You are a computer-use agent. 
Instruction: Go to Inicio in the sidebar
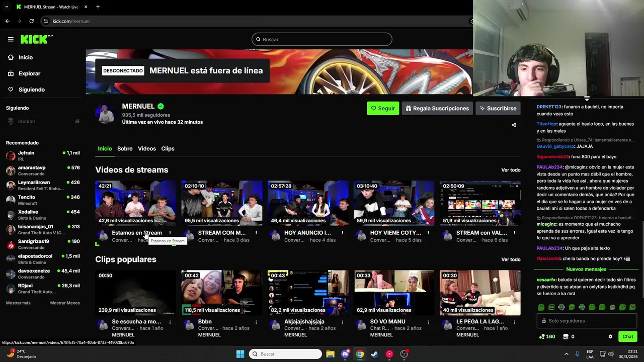[20, 57]
